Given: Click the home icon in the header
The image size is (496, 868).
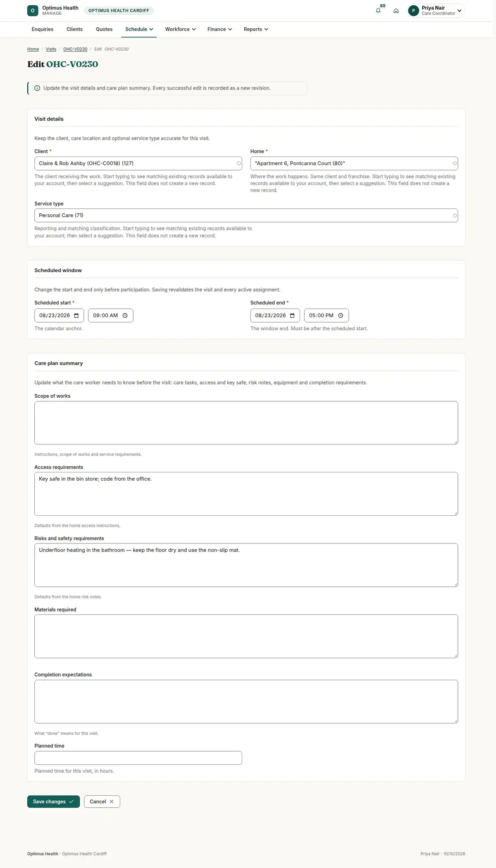Looking at the screenshot, I should pyautogui.click(x=396, y=11).
